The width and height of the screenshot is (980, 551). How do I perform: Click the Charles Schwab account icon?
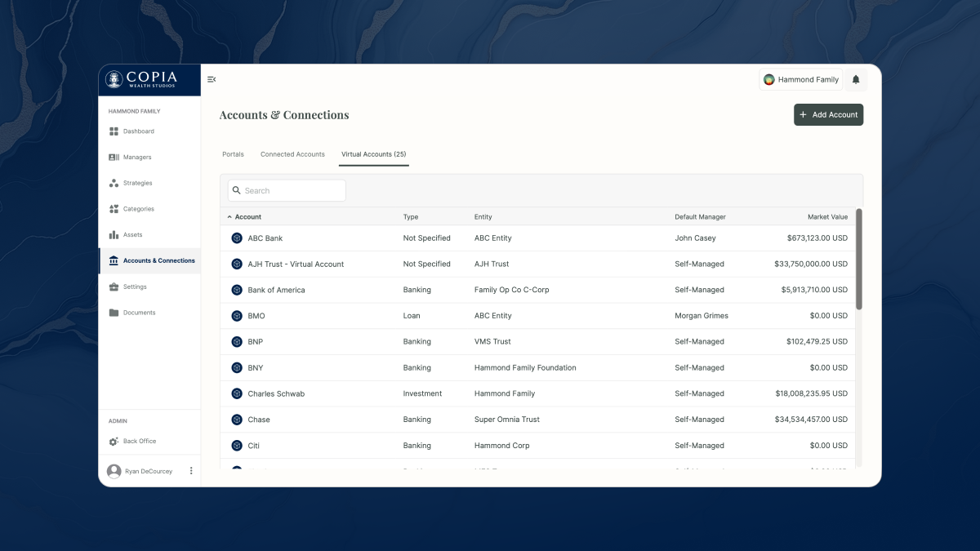tap(237, 393)
